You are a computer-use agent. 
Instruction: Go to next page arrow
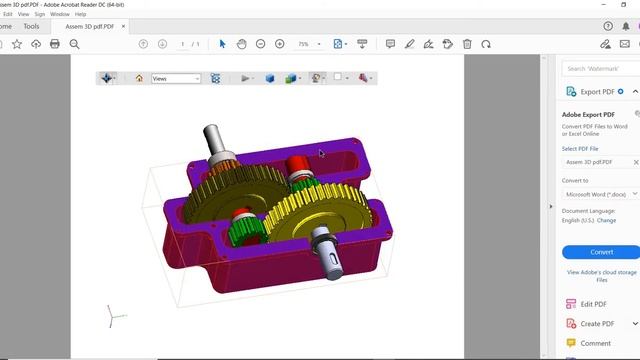point(162,44)
